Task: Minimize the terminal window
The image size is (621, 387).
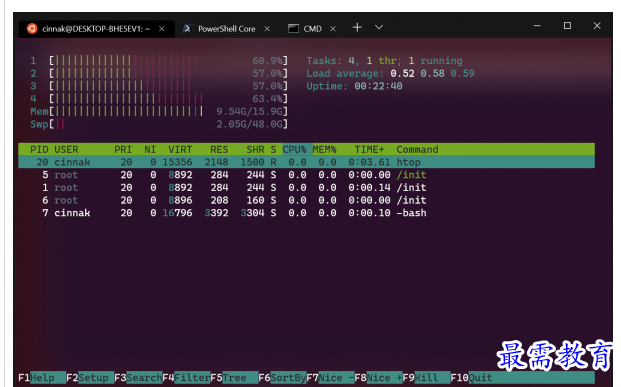Action: tap(537, 26)
